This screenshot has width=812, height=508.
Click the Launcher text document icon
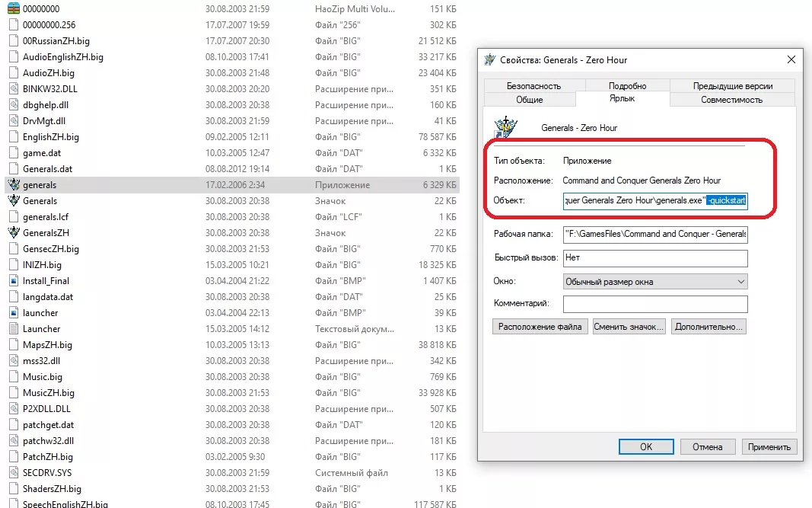[14, 329]
